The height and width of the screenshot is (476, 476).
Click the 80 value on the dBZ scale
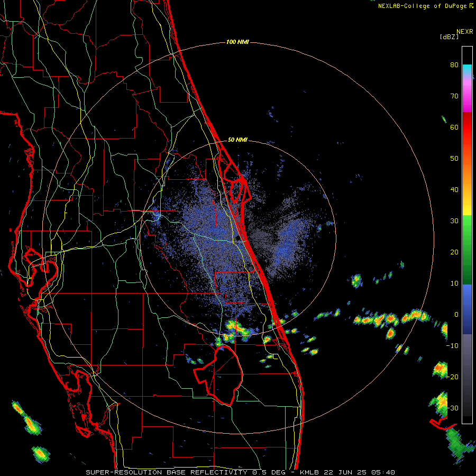coord(454,65)
